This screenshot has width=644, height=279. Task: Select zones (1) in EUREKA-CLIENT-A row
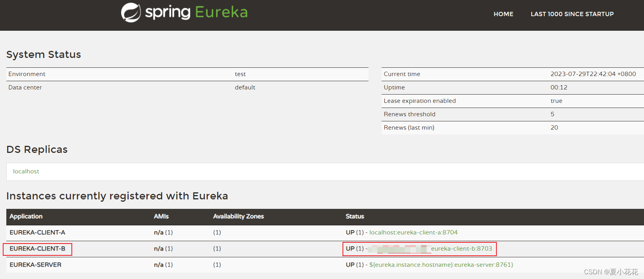(217, 232)
